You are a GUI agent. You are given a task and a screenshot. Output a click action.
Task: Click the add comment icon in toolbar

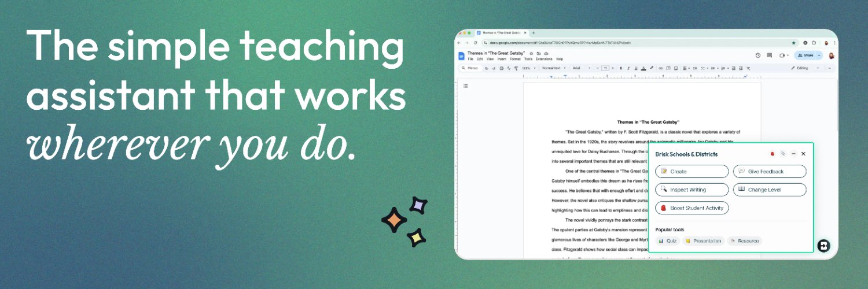tap(668, 68)
